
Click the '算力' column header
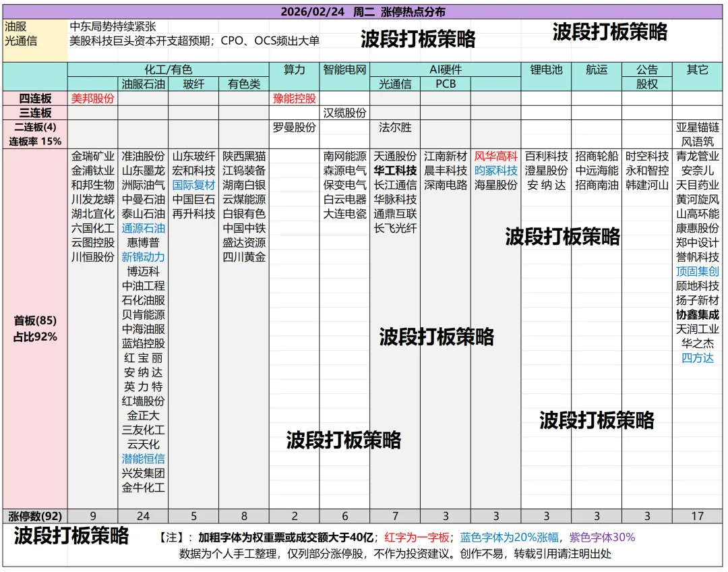[x=295, y=69]
